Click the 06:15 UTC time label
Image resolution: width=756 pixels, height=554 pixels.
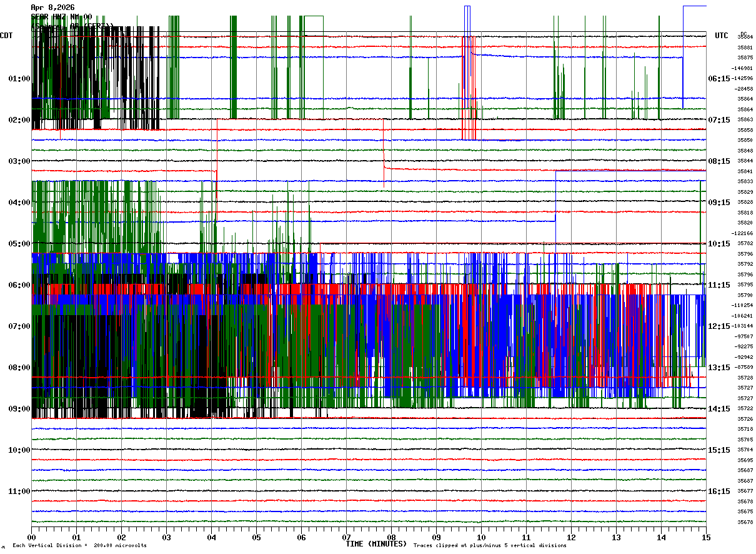719,79
